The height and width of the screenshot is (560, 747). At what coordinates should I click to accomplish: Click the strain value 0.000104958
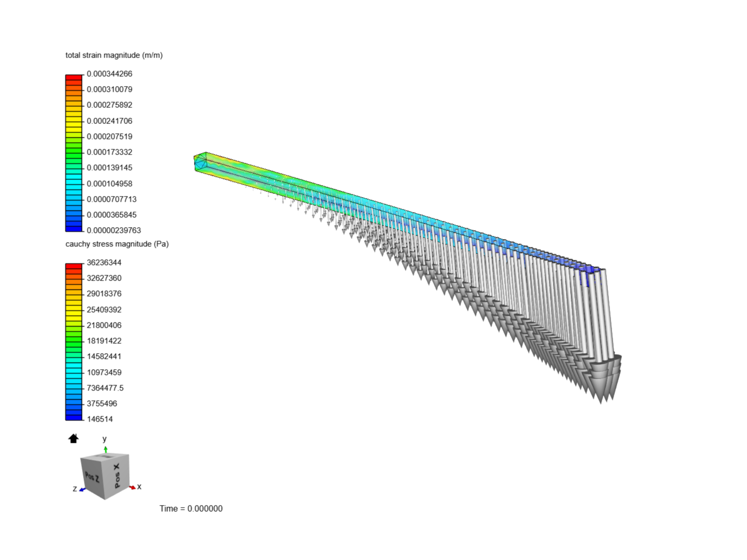pyautogui.click(x=109, y=184)
